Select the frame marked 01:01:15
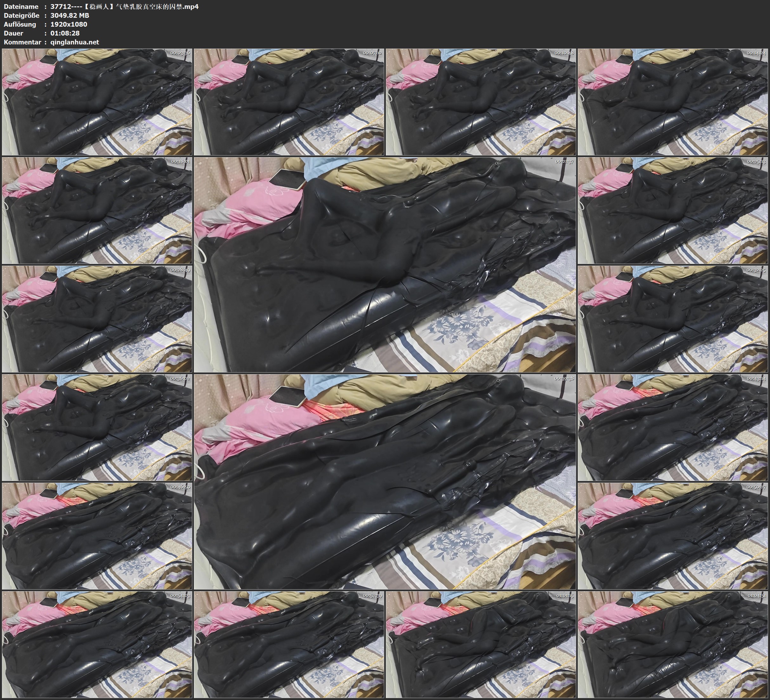Screen dimensions: 770x700 [481, 644]
